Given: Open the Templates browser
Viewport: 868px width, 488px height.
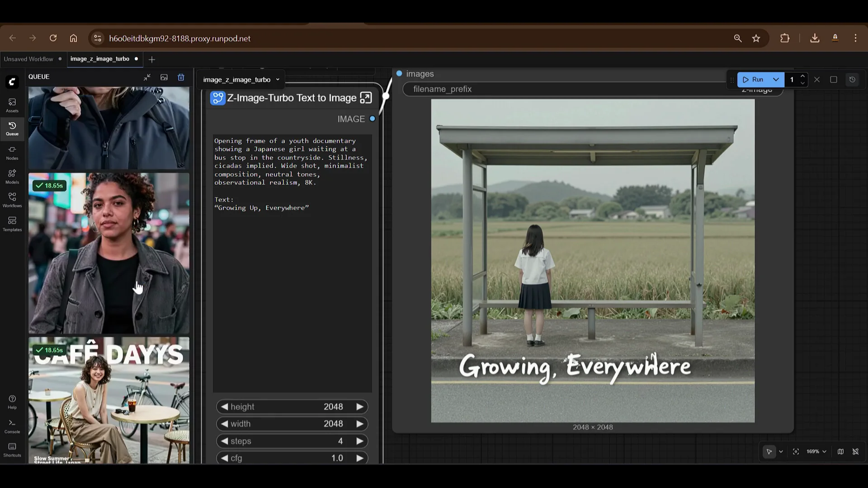Looking at the screenshot, I should (x=12, y=223).
